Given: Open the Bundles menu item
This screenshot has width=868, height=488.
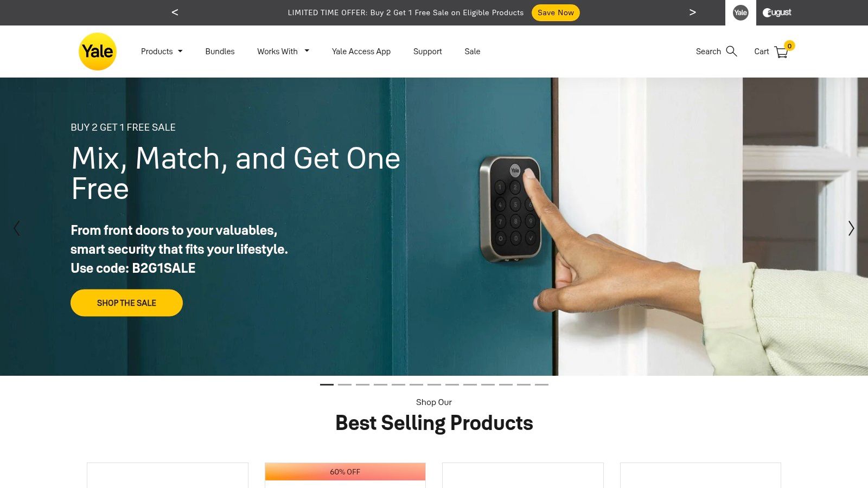Looking at the screenshot, I should coord(220,52).
